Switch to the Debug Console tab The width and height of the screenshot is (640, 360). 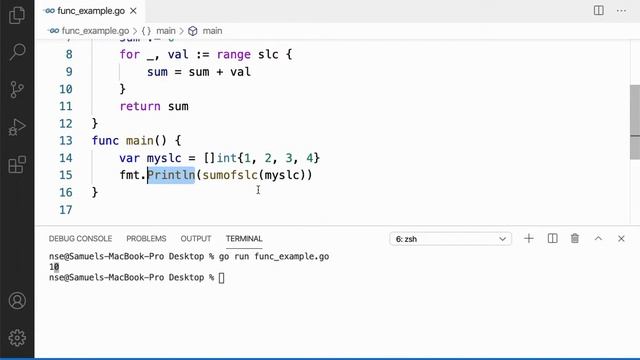coord(80,238)
